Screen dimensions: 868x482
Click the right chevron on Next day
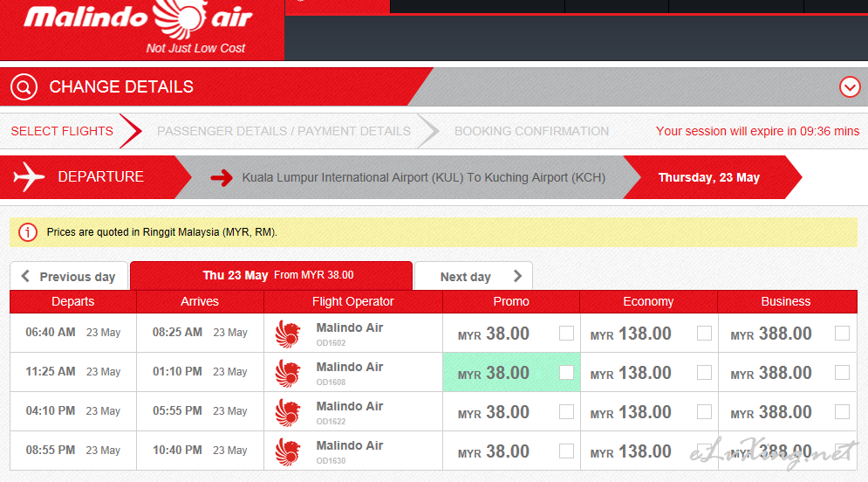(x=517, y=276)
